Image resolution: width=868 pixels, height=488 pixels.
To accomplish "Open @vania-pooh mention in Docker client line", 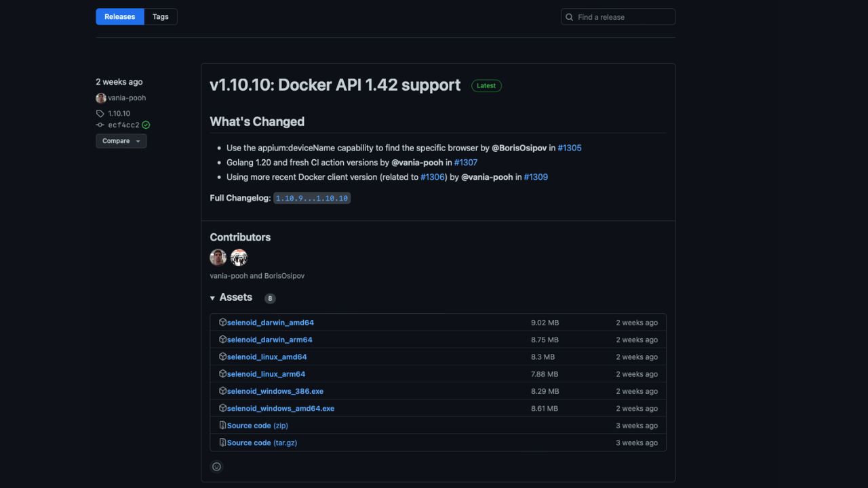I will tap(487, 177).
